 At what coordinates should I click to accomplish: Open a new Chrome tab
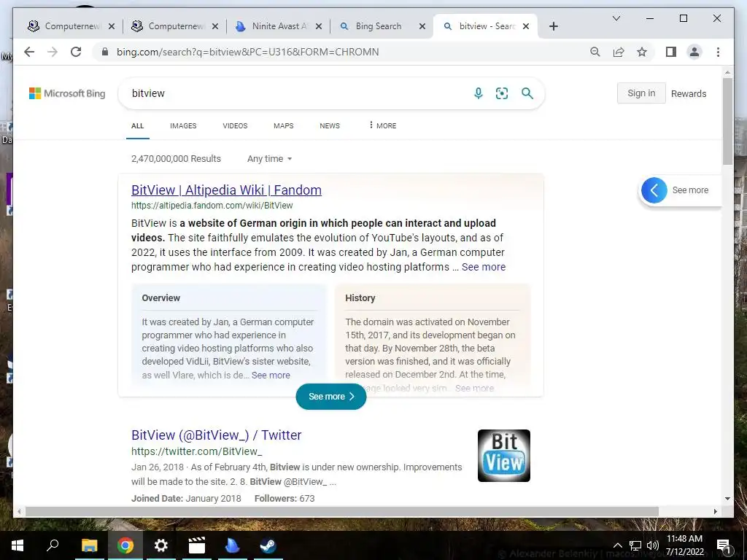coord(553,26)
